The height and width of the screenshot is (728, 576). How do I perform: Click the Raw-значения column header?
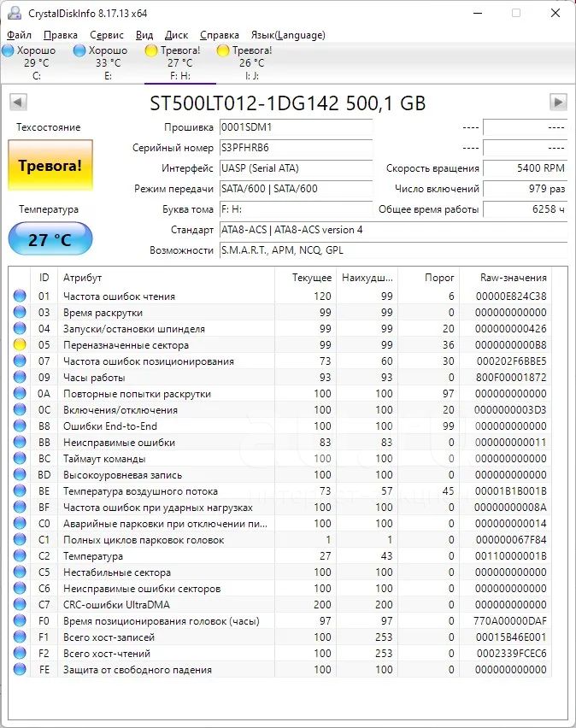pos(505,278)
